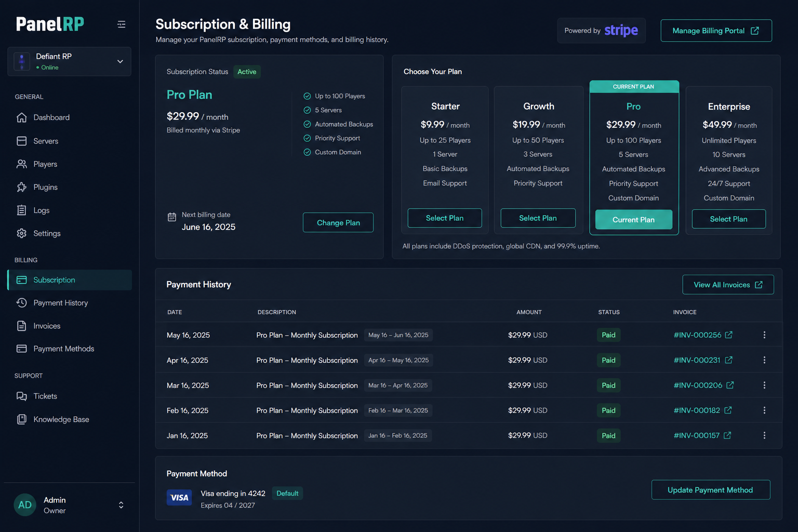Screen dimensions: 798x532
Task: Open invoice #INV-000256 external link icon
Action: tap(729, 335)
